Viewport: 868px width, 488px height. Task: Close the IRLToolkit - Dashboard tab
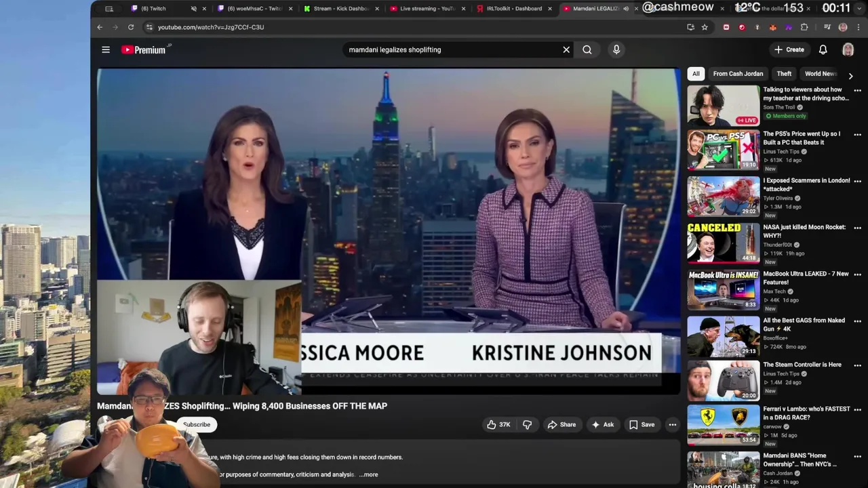tap(549, 9)
